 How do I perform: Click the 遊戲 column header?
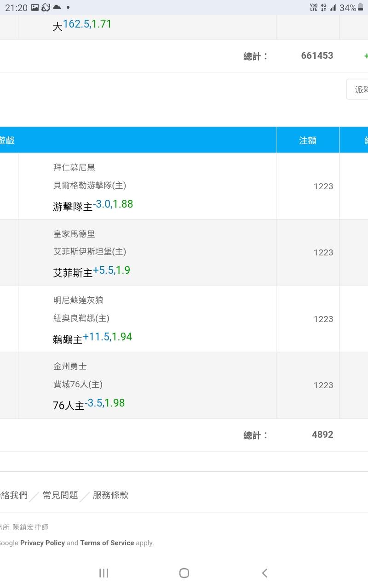click(7, 141)
